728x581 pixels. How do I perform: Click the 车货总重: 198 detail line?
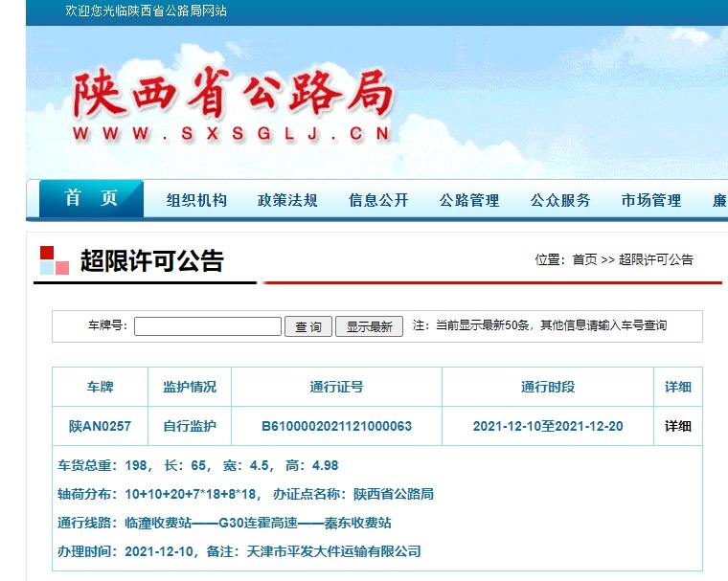[x=197, y=465]
